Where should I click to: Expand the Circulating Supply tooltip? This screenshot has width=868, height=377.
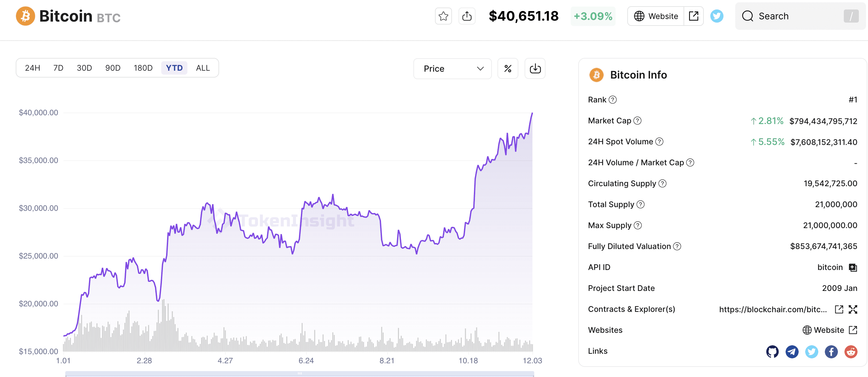click(663, 184)
